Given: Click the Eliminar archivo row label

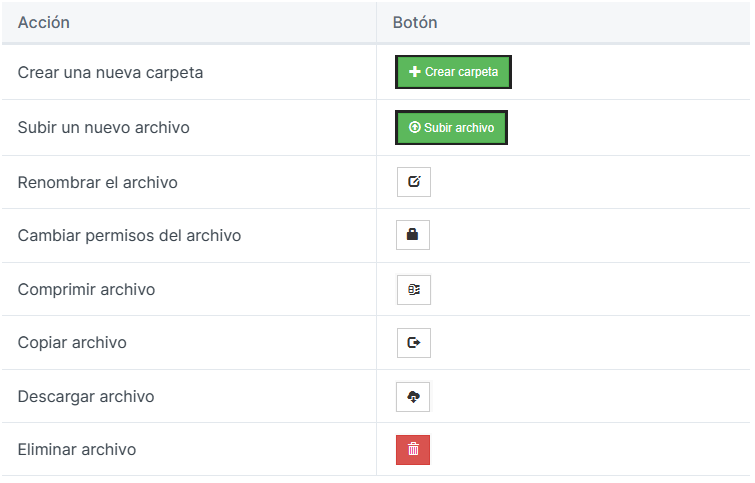Looking at the screenshot, I should tap(77, 449).
